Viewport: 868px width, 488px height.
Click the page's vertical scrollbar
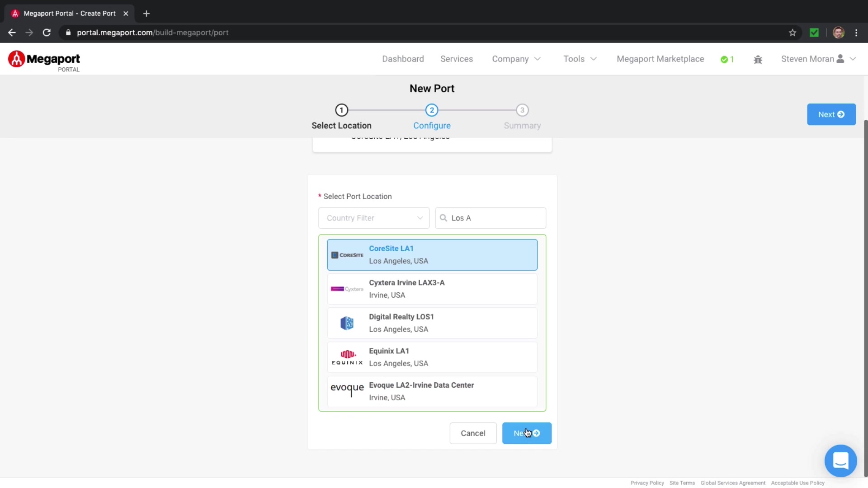[x=865, y=298]
